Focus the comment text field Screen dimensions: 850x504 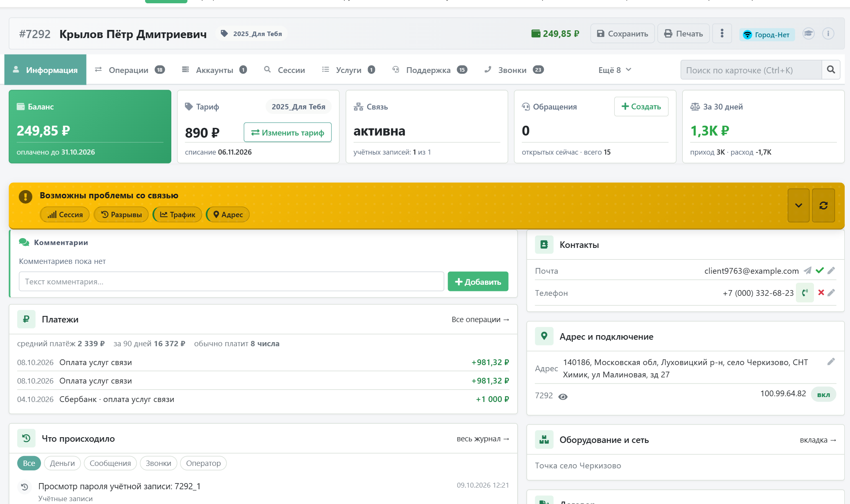click(x=232, y=282)
